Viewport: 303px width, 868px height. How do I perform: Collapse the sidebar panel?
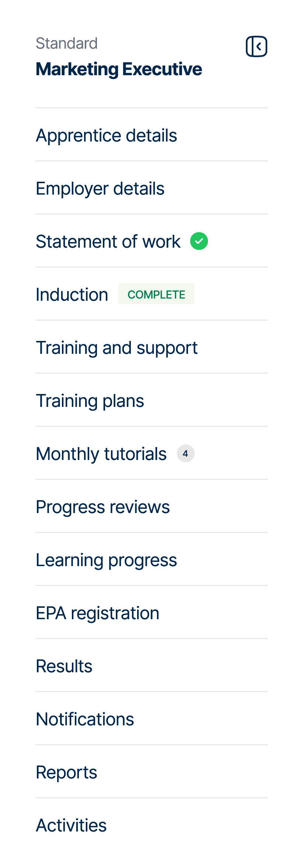tap(257, 46)
